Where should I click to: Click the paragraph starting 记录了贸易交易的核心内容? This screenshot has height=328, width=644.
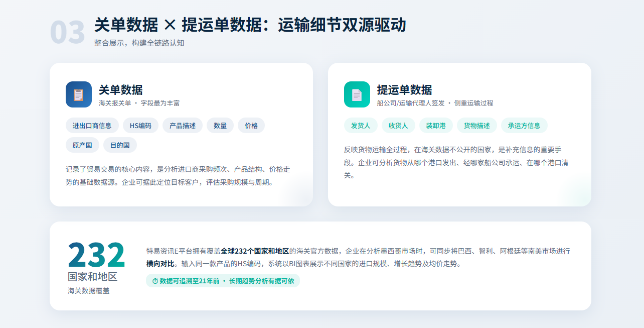tap(178, 176)
